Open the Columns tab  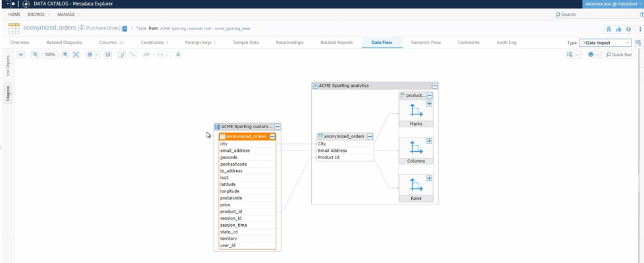pos(111,43)
